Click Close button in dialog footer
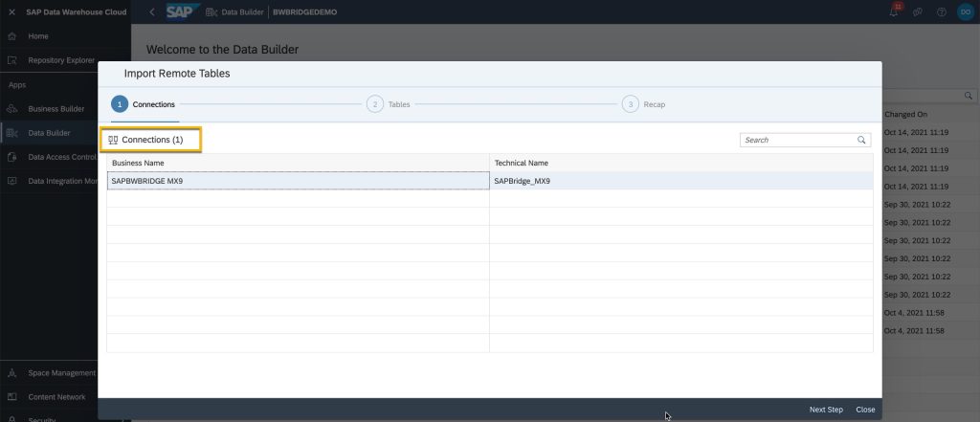The width and height of the screenshot is (980, 422). point(865,410)
